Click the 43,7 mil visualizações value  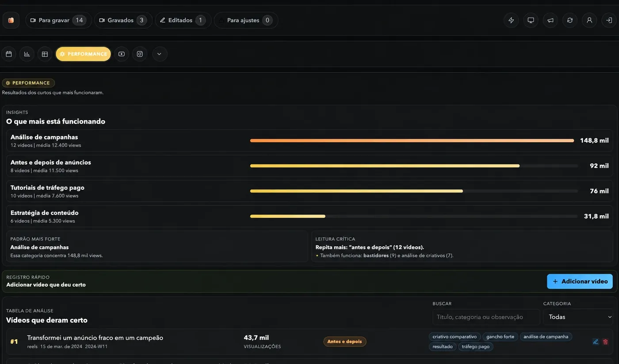[x=256, y=337]
